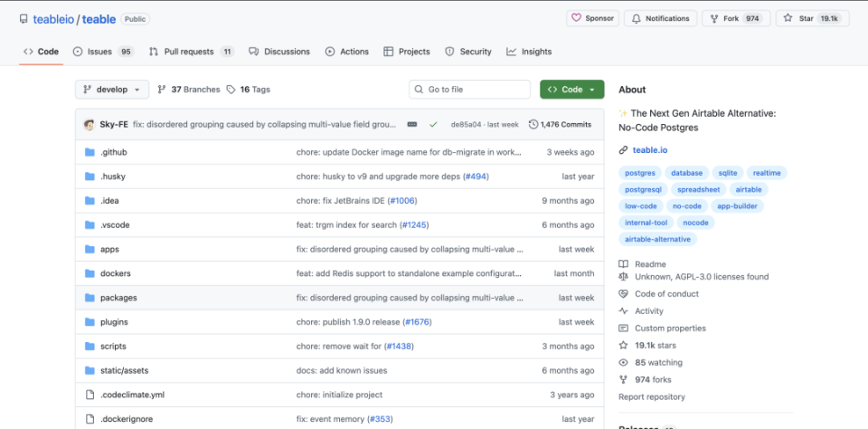Open pull request link #353
Screen dimensions: 868x429
[x=381, y=419]
